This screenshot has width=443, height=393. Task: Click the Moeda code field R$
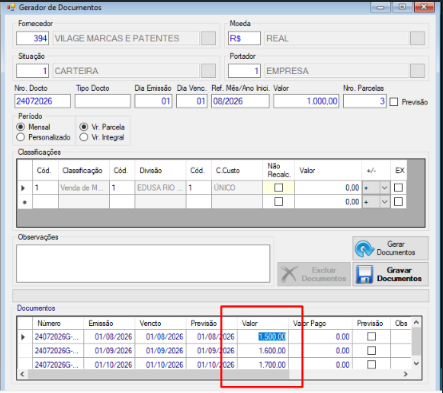point(244,38)
